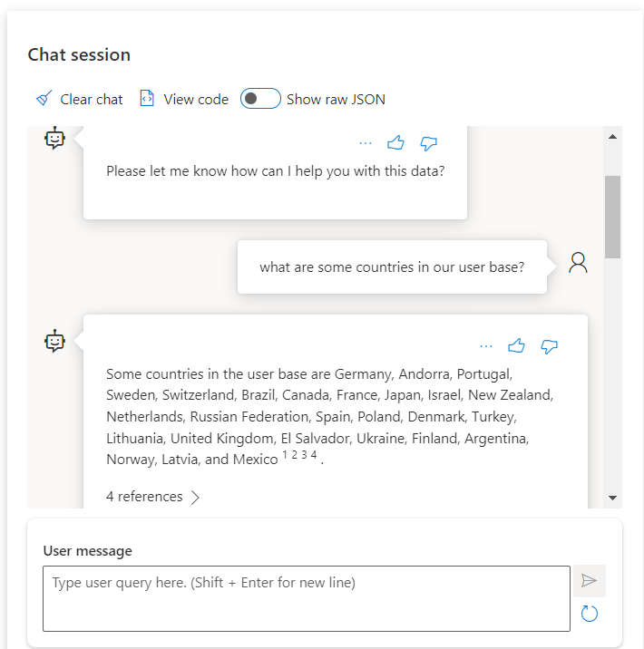Open more options on countries response
This screenshot has width=644, height=649.
(x=486, y=345)
